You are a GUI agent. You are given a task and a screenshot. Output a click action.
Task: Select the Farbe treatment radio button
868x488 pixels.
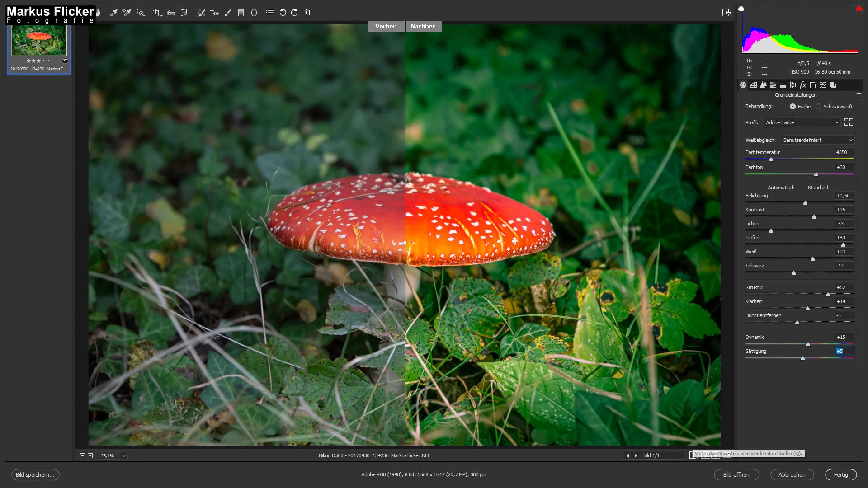click(x=793, y=107)
